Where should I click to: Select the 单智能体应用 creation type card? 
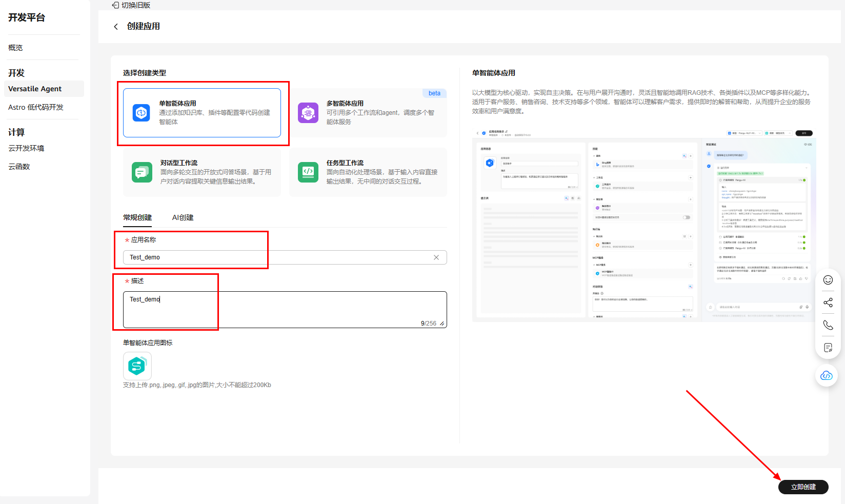point(202,113)
